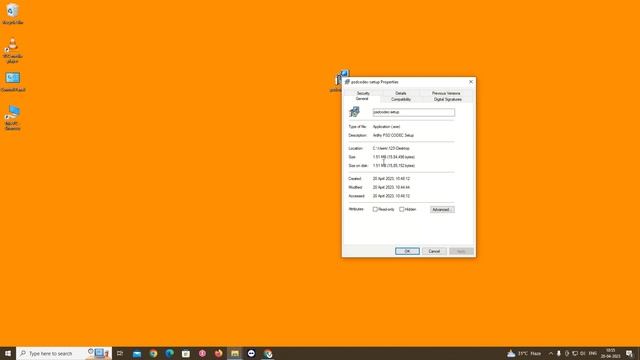Click the file icon beside the filename field
This screenshot has width=640, height=360.
click(x=354, y=112)
